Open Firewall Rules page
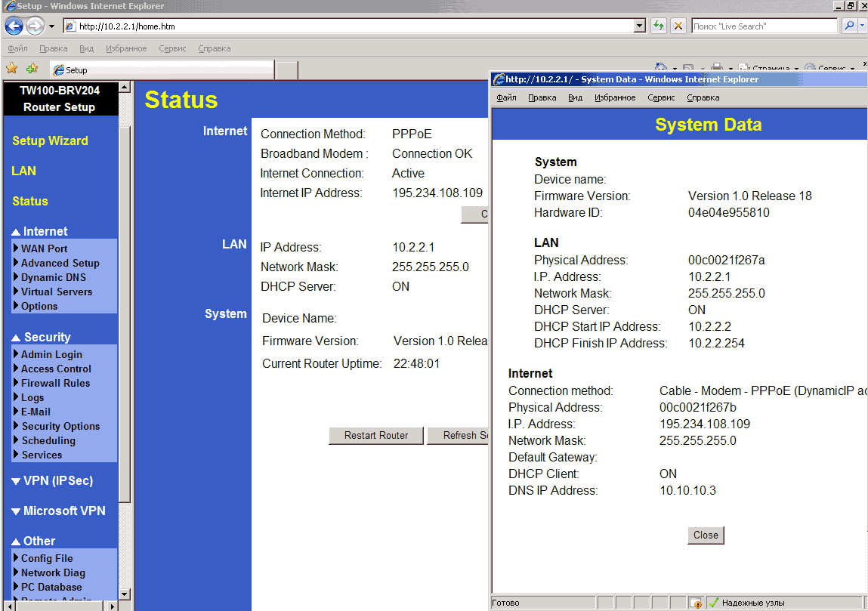Screen dimensions: 868x611 (55, 384)
